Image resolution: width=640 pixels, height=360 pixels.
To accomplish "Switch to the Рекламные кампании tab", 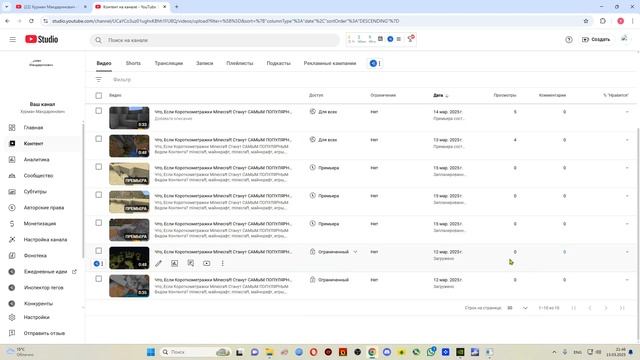I will [x=330, y=63].
